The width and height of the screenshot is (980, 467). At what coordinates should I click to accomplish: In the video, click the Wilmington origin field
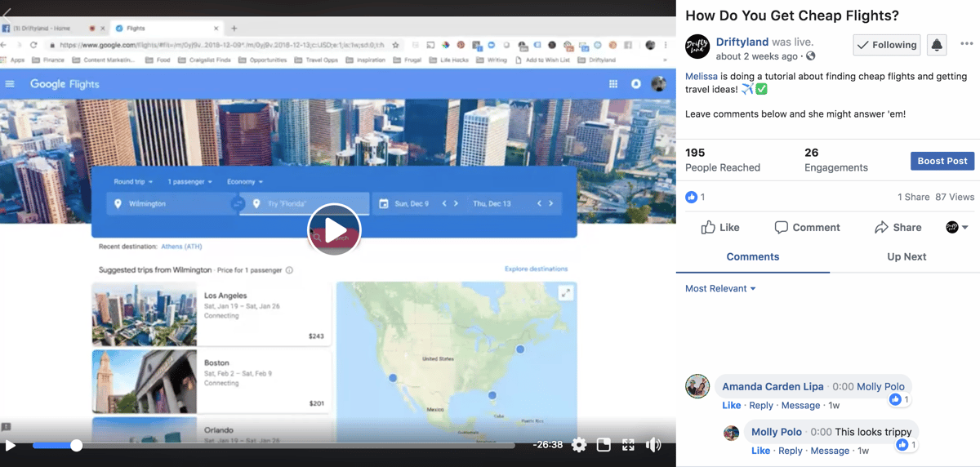169,203
